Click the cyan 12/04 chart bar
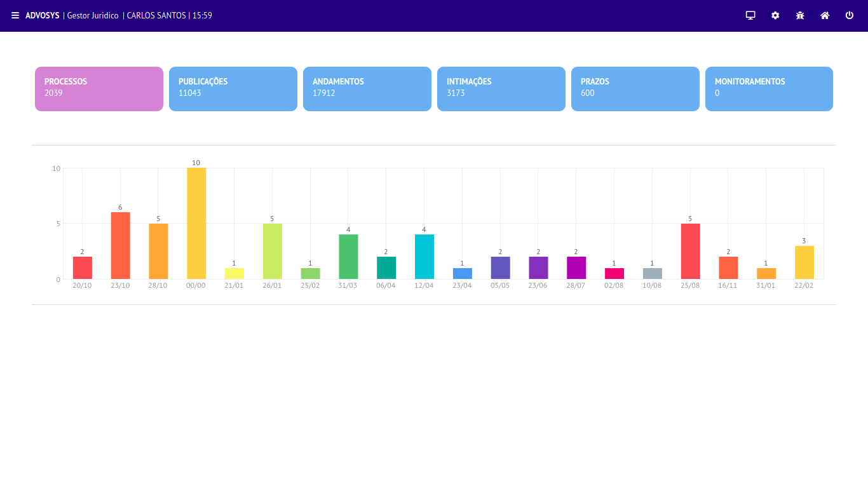 [x=424, y=257]
